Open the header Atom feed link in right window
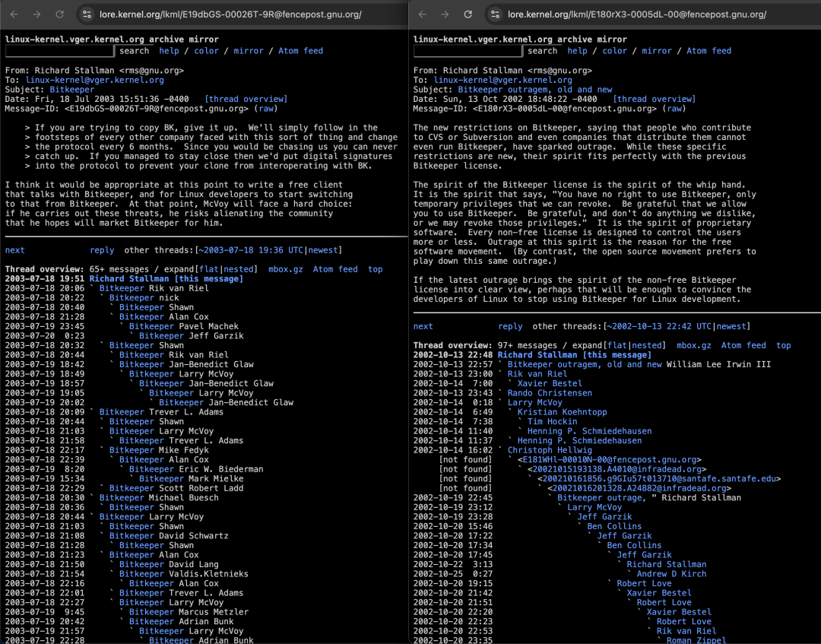The width and height of the screenshot is (821, 644). pos(709,51)
